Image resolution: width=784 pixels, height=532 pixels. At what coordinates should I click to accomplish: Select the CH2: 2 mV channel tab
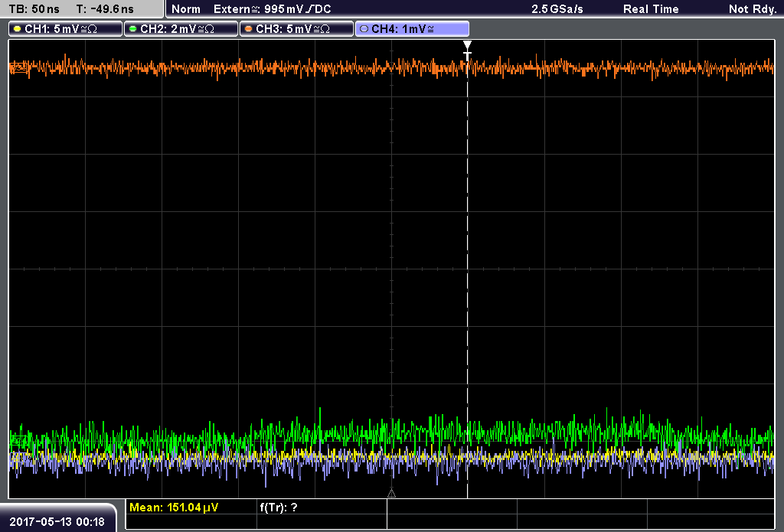[x=181, y=29]
